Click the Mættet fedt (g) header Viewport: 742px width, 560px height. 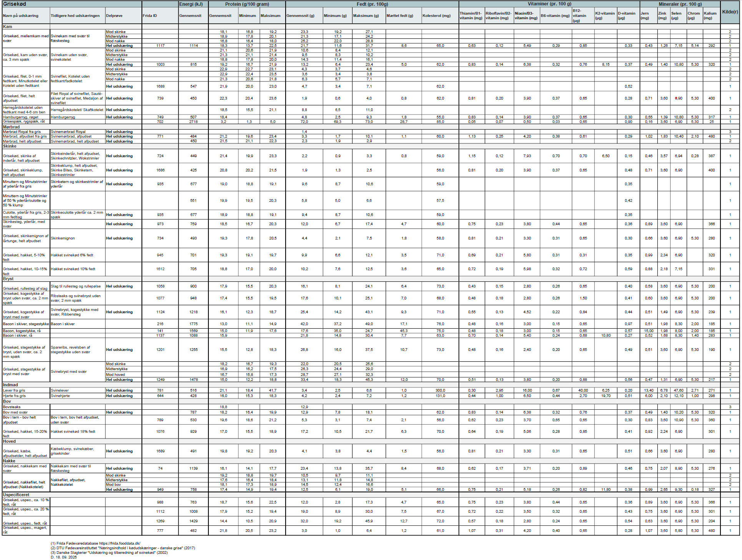pyautogui.click(x=400, y=16)
